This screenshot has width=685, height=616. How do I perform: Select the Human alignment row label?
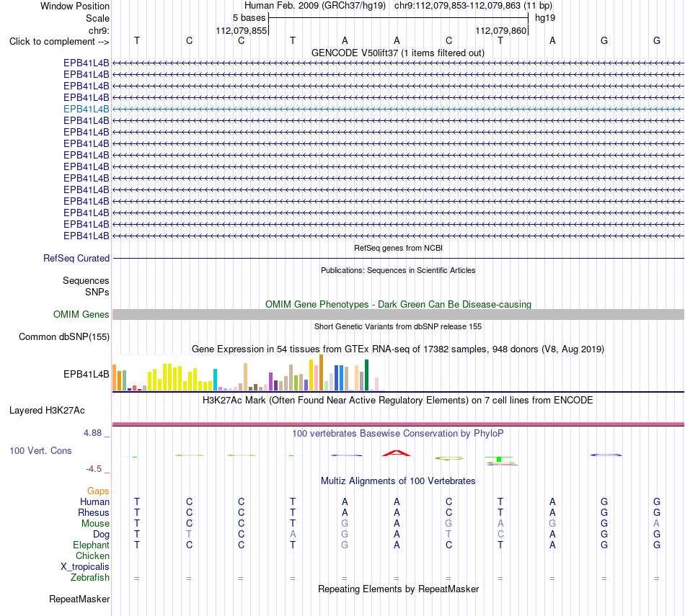point(94,502)
